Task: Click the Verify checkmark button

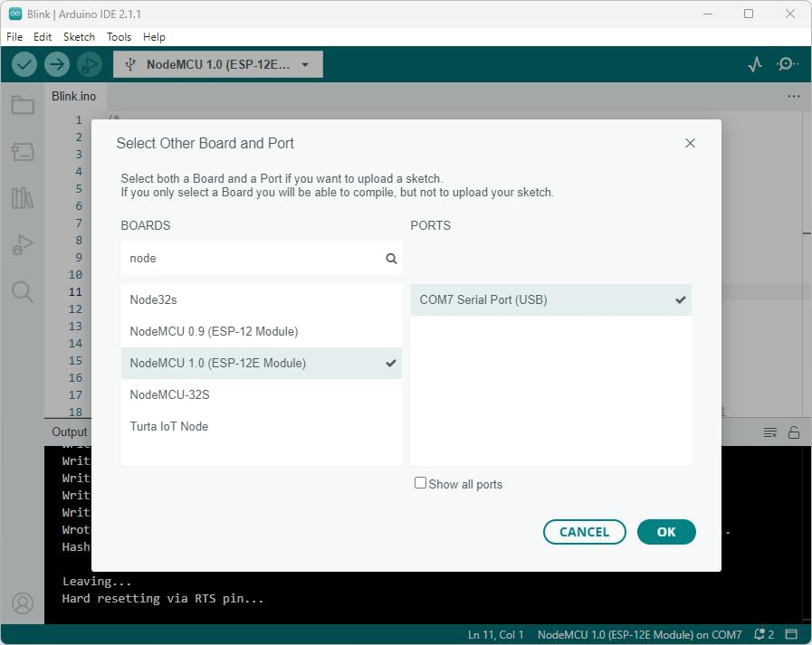Action: pos(24,64)
